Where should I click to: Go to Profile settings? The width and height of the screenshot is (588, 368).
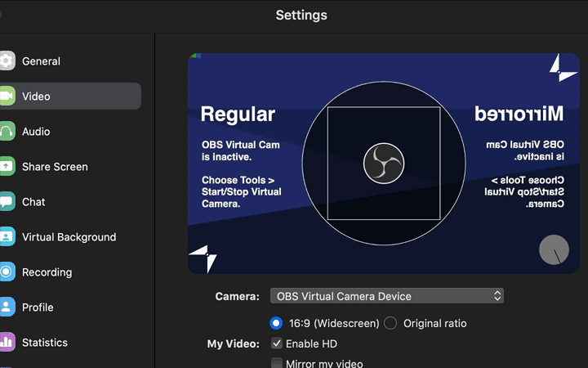[x=38, y=307]
